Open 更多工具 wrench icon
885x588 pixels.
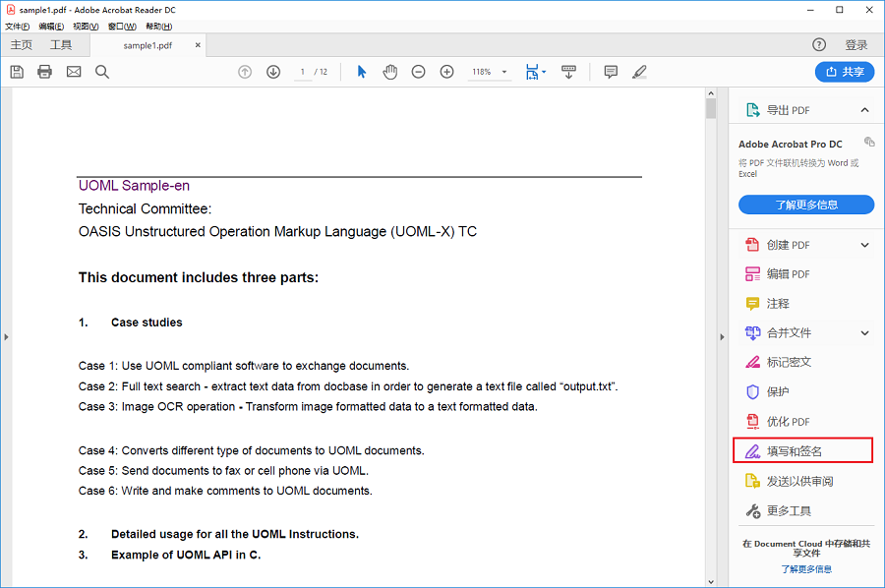coord(753,510)
